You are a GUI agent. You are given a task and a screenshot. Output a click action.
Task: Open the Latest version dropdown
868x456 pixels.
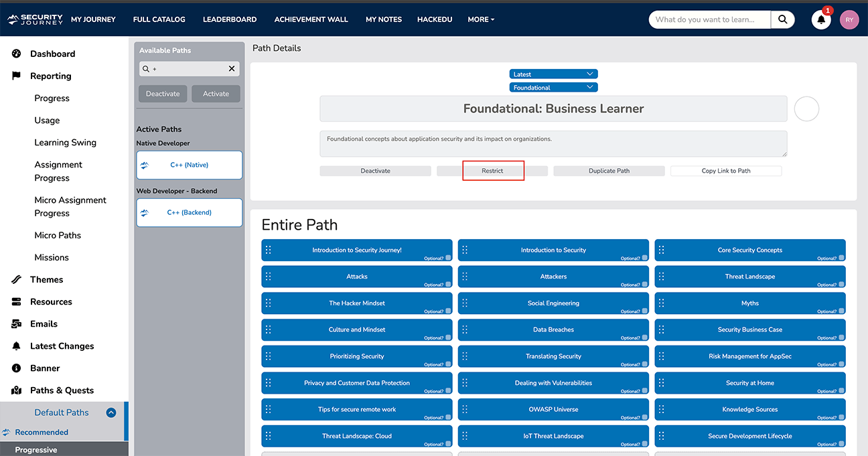(553, 74)
